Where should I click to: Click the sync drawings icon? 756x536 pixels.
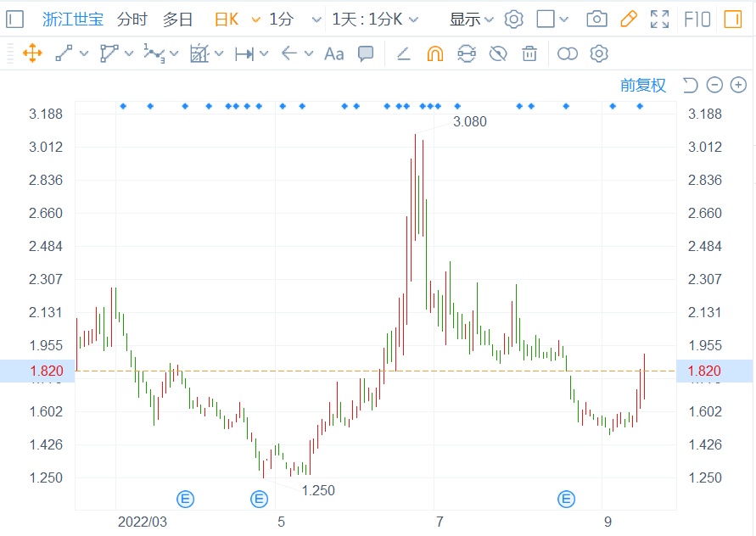466,53
